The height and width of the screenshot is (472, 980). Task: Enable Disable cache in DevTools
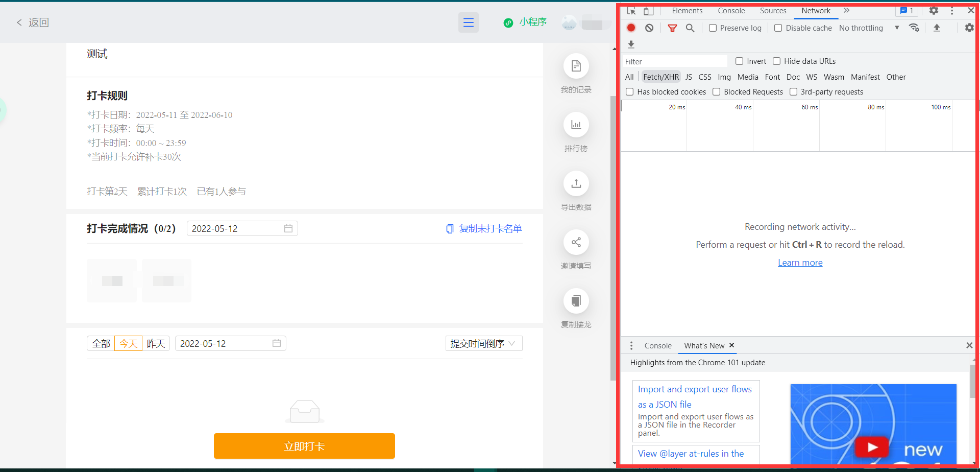point(778,28)
